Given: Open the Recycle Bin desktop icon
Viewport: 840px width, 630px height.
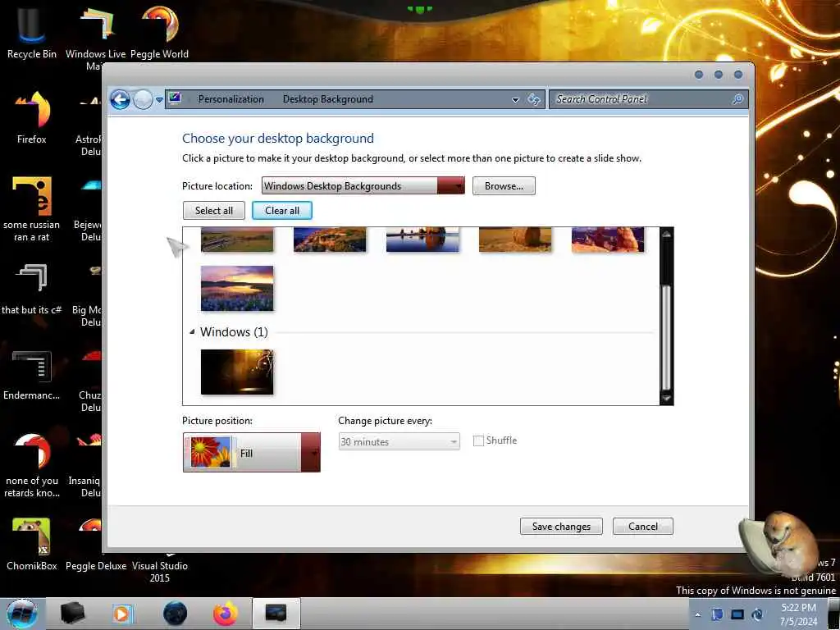Looking at the screenshot, I should [31, 32].
